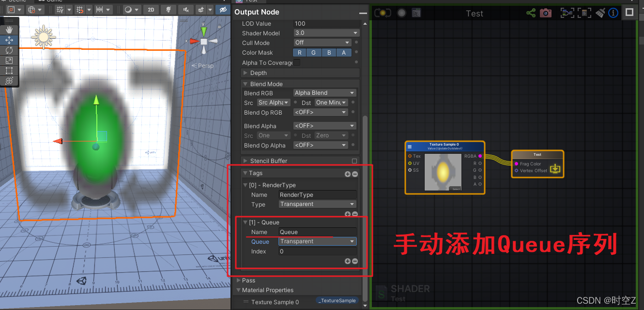Select the Rect transform tool

tap(9, 71)
